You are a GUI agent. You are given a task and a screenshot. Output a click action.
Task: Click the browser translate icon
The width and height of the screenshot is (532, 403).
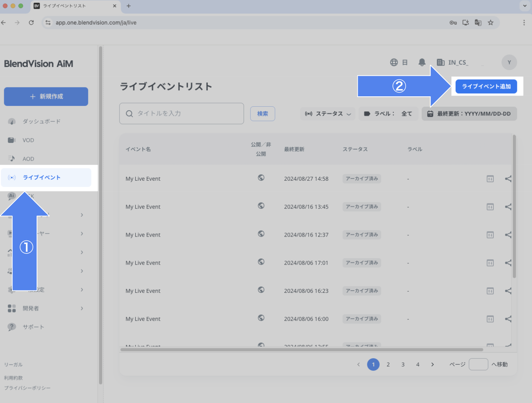tap(478, 23)
